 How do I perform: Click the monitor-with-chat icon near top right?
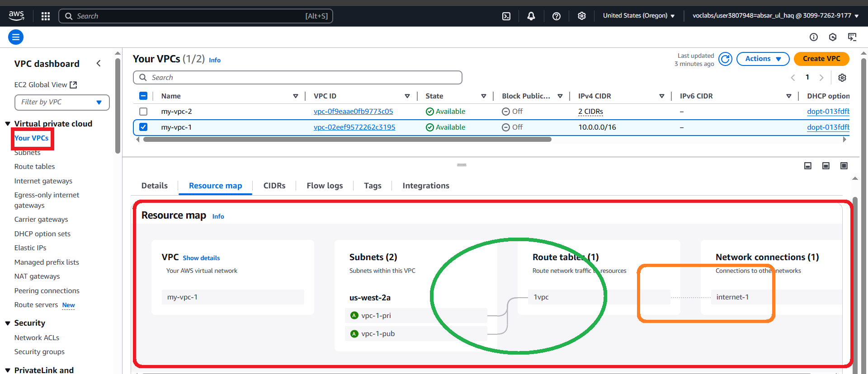click(x=852, y=37)
